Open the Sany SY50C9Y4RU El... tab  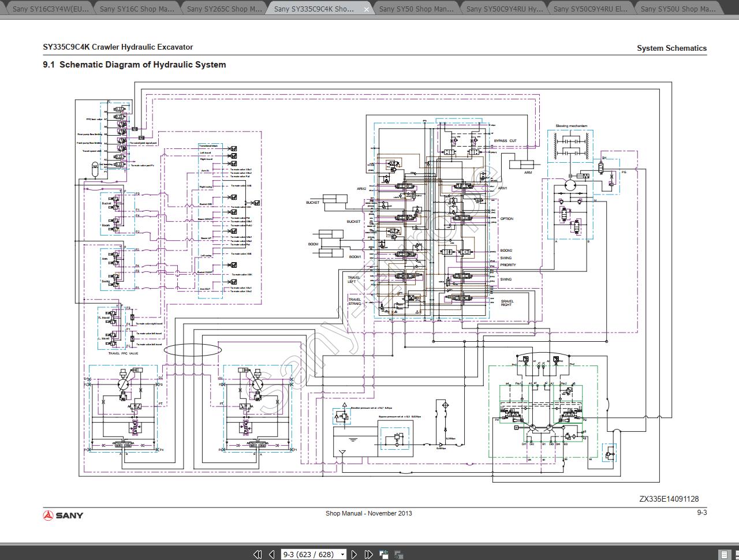(590, 9)
